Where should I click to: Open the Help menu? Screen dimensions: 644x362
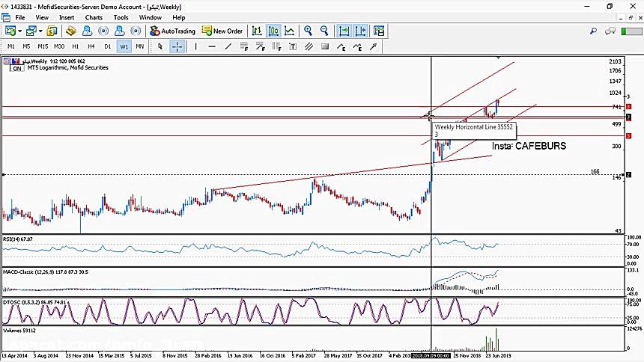pos(179,17)
